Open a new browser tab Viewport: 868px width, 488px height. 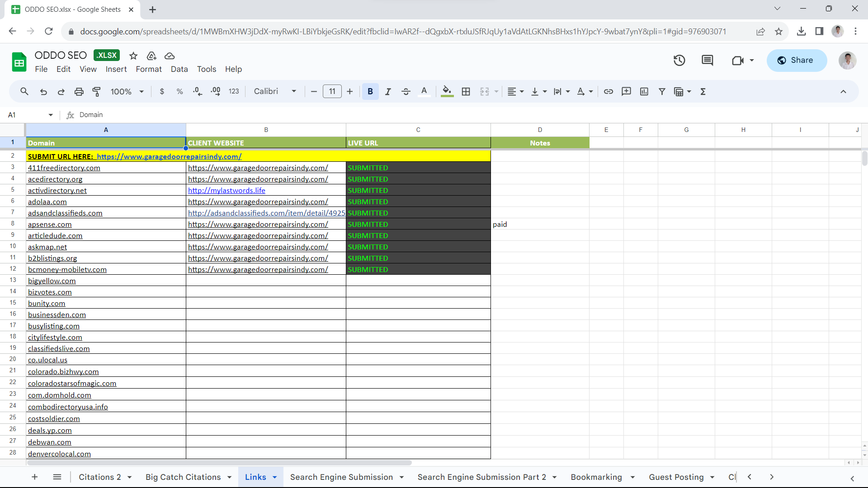click(152, 9)
